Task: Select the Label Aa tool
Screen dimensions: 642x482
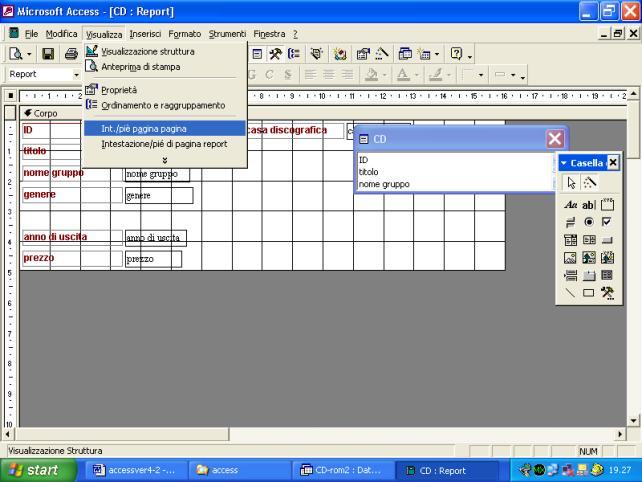Action: pos(570,204)
